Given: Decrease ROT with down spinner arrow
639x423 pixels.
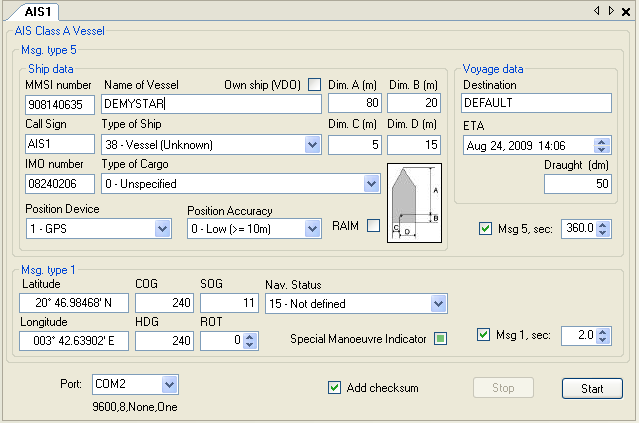Looking at the screenshot, I should tap(250, 345).
